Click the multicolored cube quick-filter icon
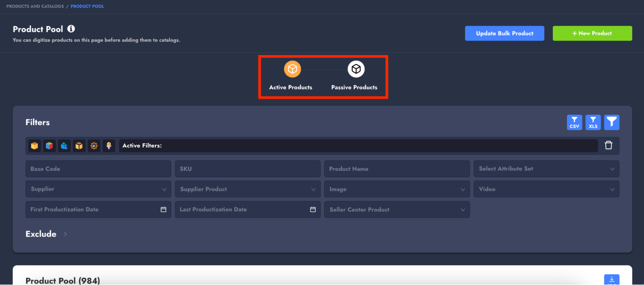 click(x=49, y=146)
